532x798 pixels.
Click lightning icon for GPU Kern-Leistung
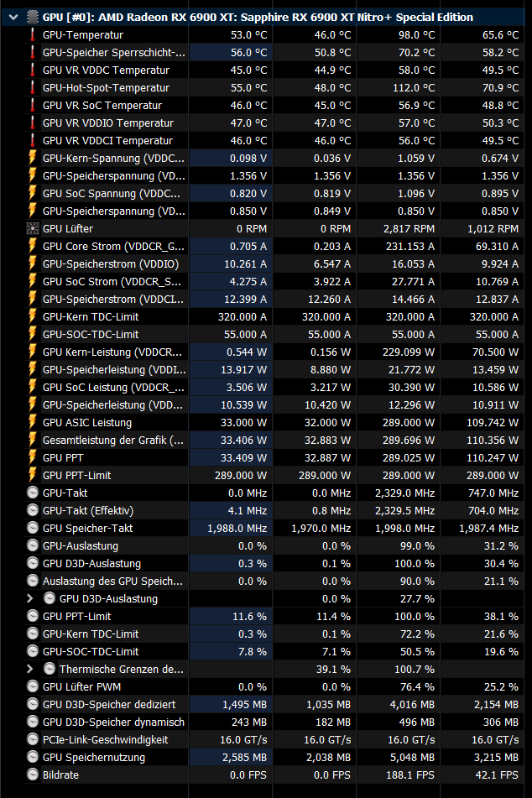[x=33, y=352]
